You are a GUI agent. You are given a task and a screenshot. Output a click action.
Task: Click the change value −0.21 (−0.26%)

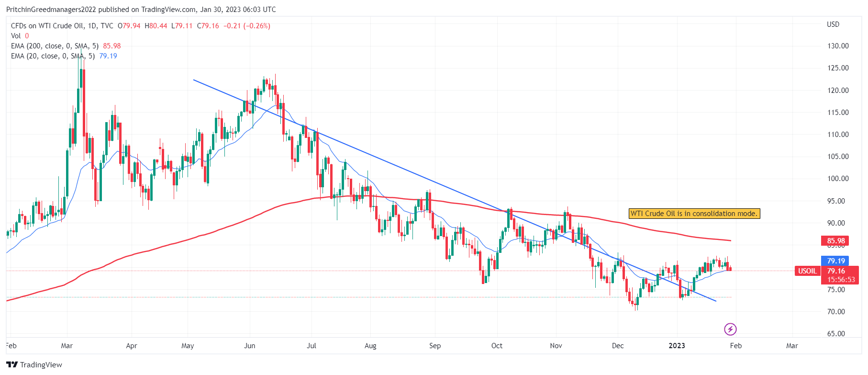tap(247, 26)
